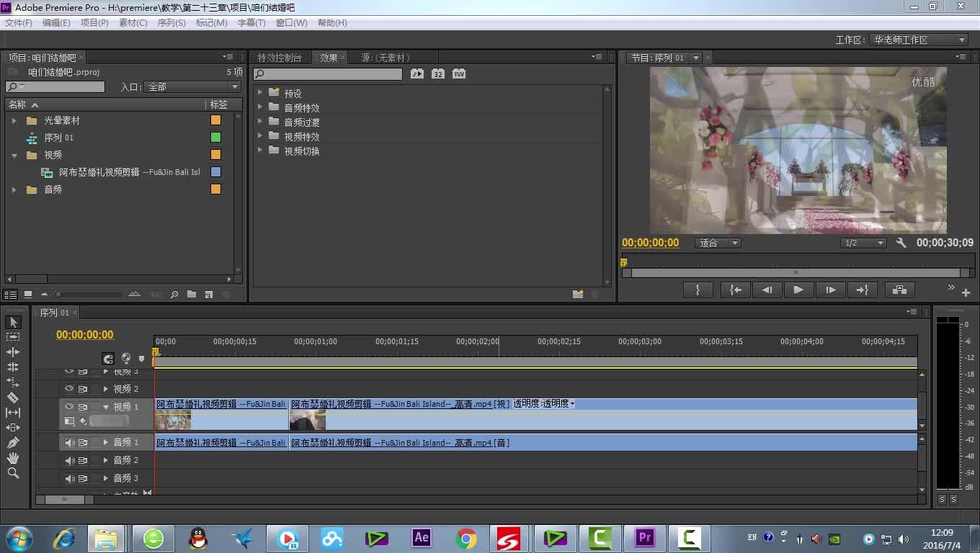Image resolution: width=980 pixels, height=553 pixels.
Task: Mute audio track 音频 3 speaker
Action: click(70, 478)
